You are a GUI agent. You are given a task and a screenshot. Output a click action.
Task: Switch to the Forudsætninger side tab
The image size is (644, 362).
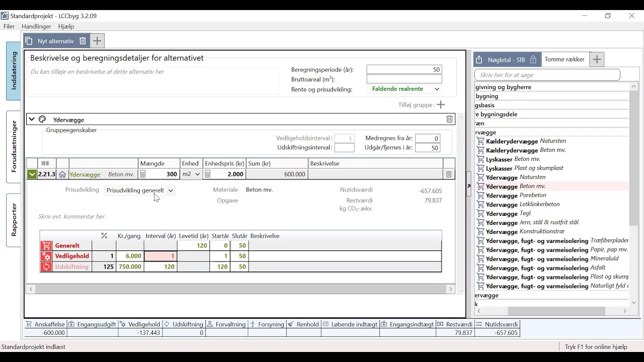click(14, 146)
